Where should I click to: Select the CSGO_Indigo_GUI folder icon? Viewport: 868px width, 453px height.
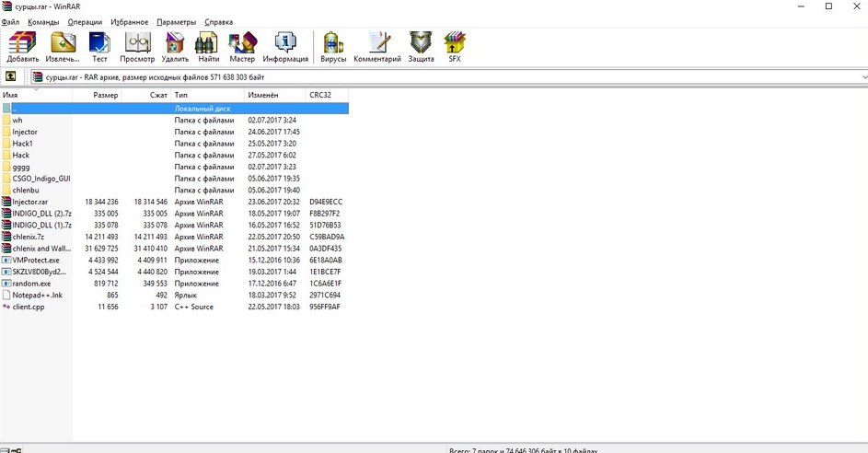(6, 179)
